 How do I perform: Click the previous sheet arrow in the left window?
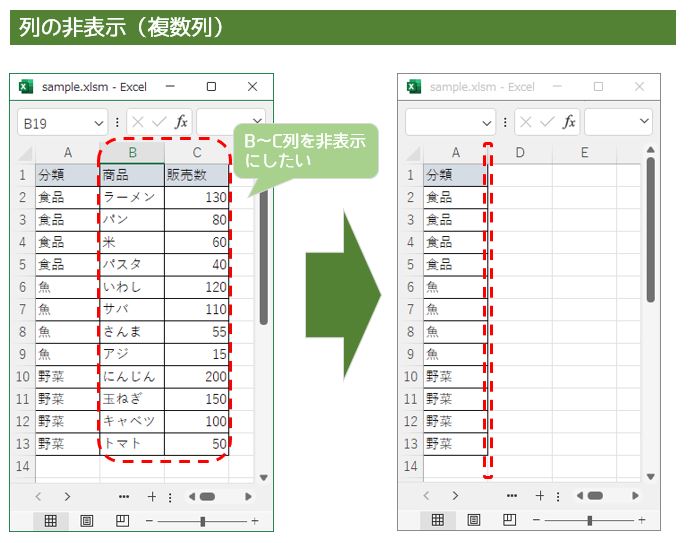click(x=38, y=497)
